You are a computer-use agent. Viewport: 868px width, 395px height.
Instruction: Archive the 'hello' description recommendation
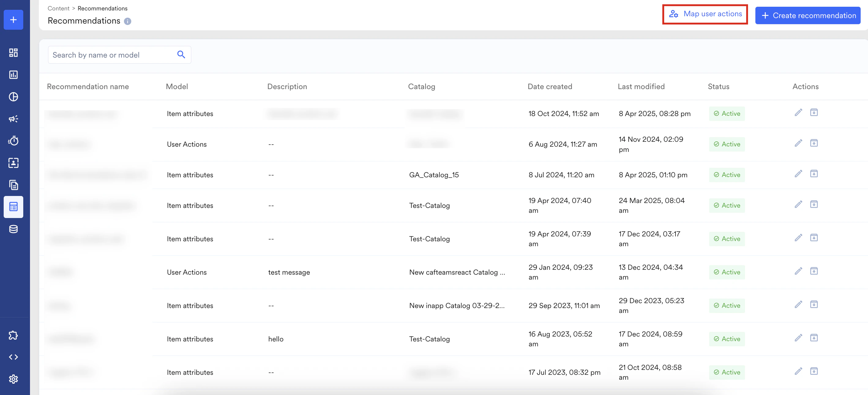pos(814,338)
